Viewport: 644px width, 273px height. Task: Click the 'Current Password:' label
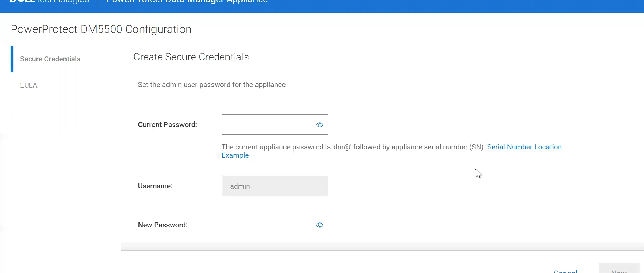click(x=167, y=125)
